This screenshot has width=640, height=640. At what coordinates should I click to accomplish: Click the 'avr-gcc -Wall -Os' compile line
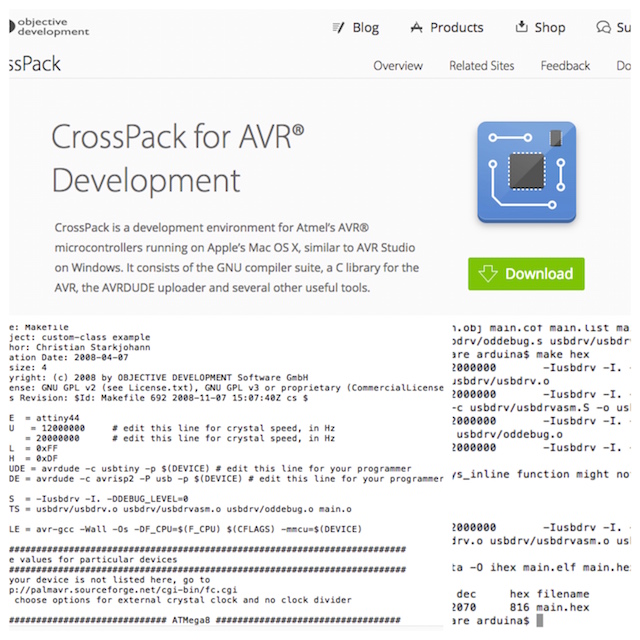[x=185, y=529]
